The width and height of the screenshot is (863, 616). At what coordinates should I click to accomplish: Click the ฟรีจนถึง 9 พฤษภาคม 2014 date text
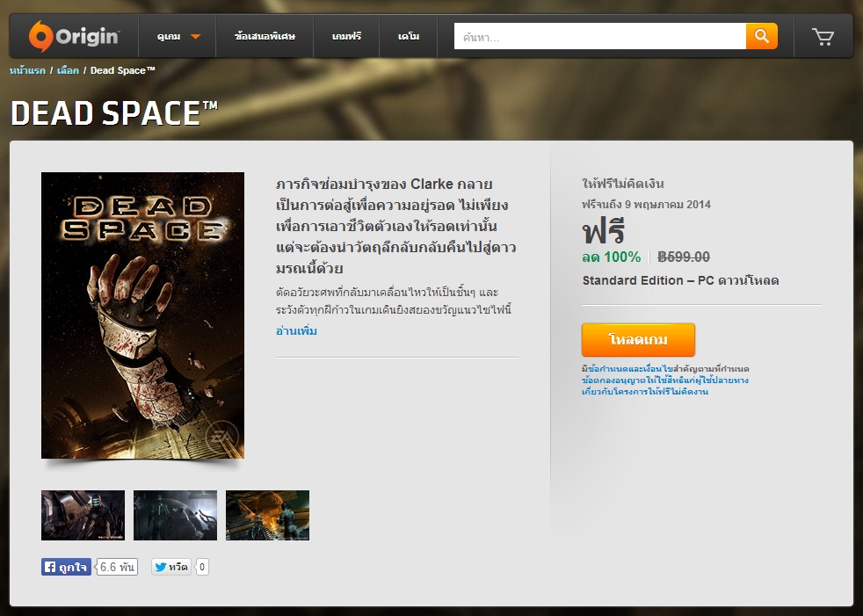click(646, 205)
